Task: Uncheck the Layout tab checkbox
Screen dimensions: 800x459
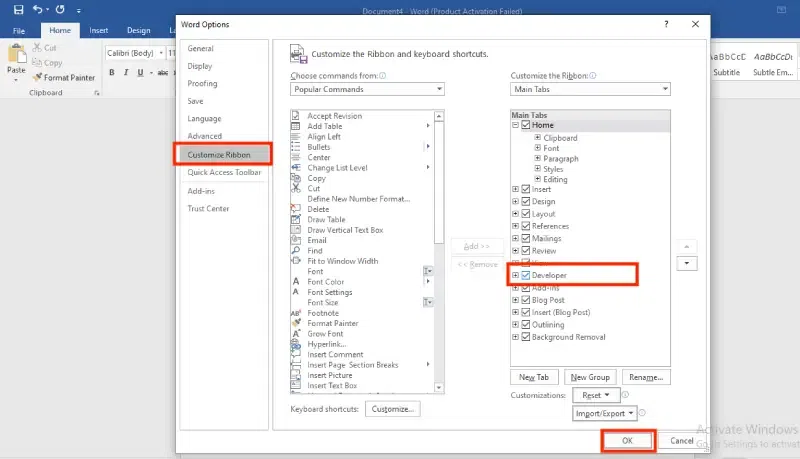Action: point(526,214)
